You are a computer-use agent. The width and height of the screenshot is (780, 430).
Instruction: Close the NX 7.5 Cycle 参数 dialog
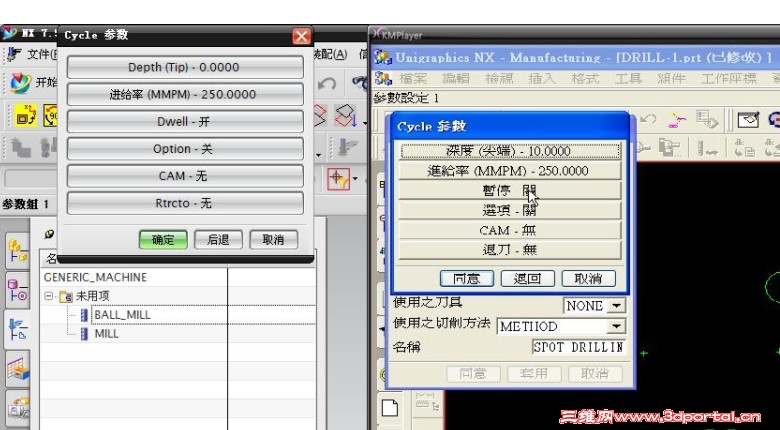point(301,36)
